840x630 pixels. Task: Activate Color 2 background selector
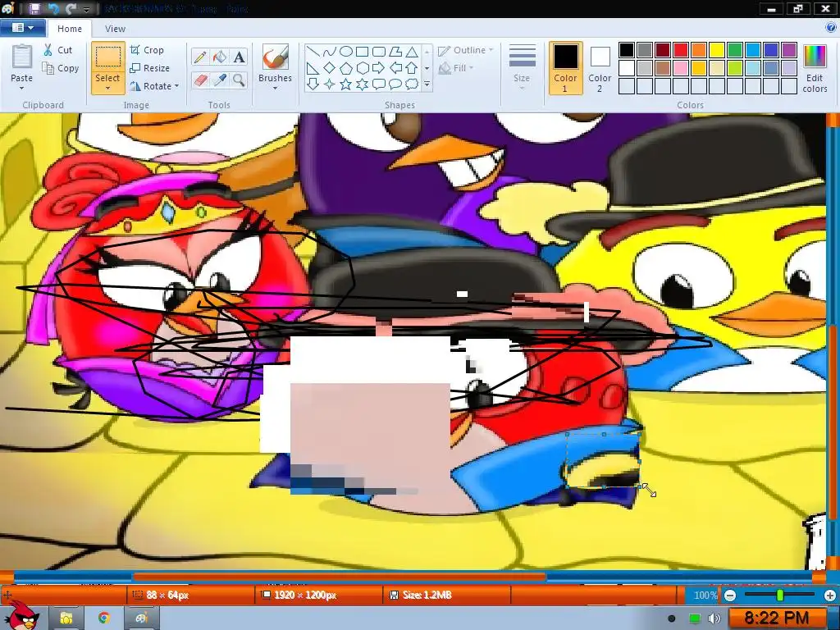[600, 68]
